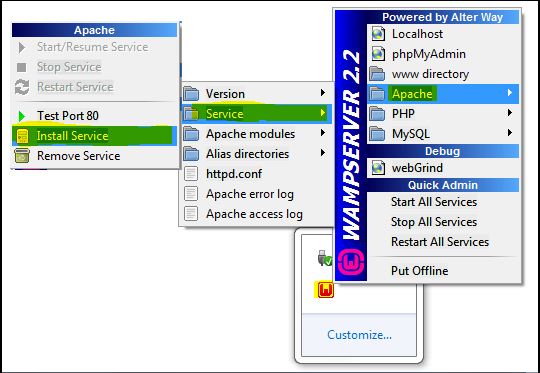Click the phpMyAdmin globe icon
The image size is (540, 373).
tap(378, 54)
